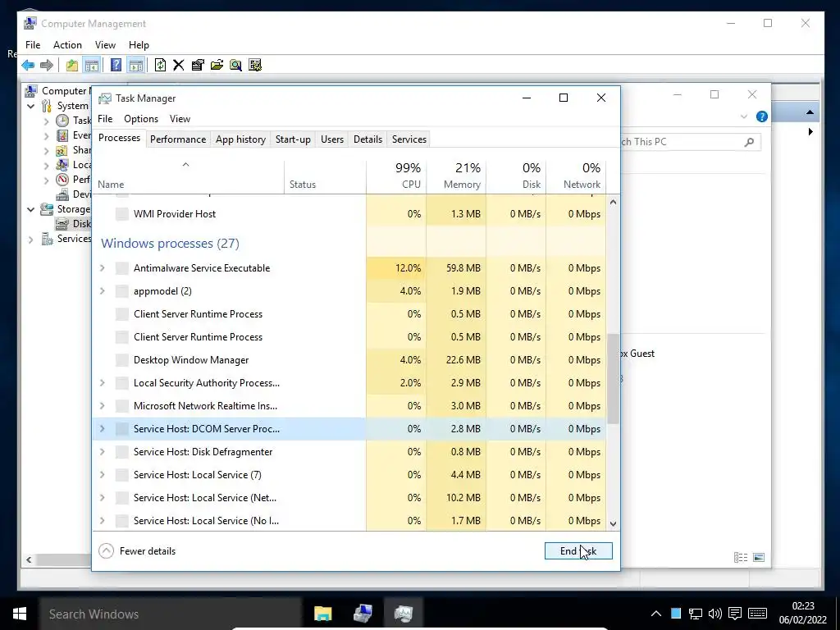The width and height of the screenshot is (840, 630).
Task: Open File Explorer from the taskbar
Action: coord(322,614)
